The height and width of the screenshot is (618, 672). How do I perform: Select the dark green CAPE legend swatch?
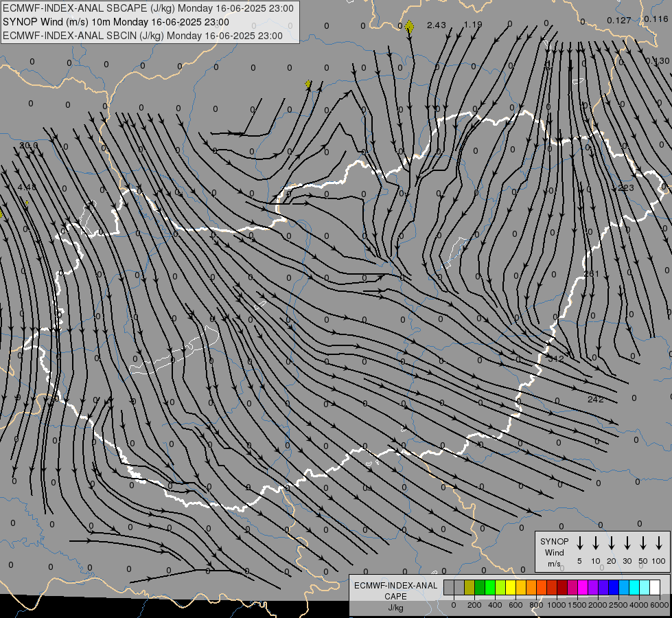(480, 587)
